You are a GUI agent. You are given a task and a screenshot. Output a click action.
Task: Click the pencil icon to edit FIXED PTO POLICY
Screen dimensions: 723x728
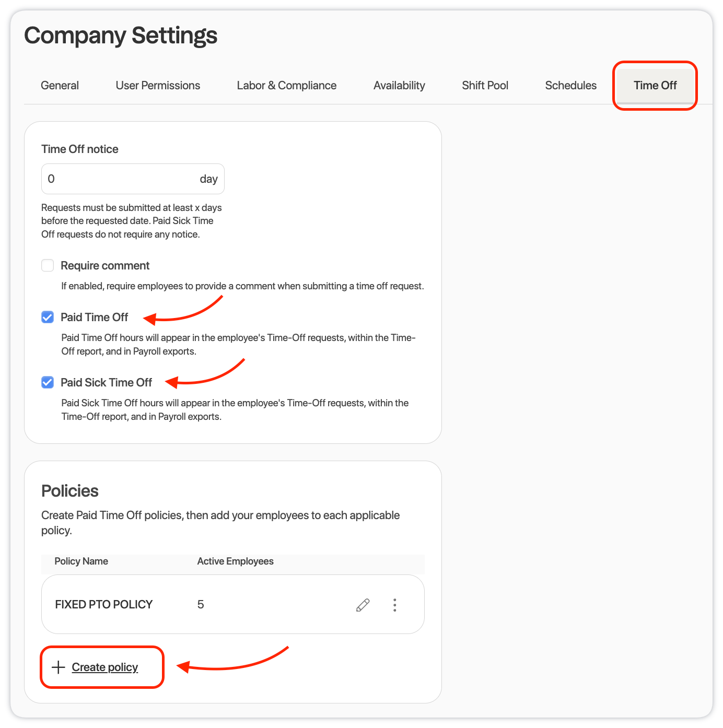click(363, 605)
